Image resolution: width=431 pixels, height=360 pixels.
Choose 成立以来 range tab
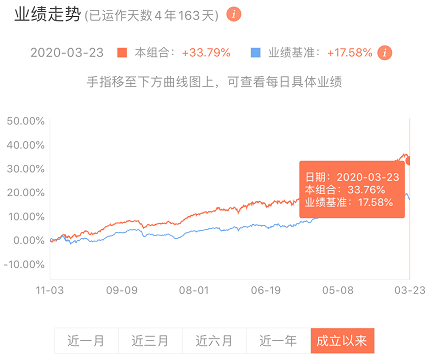(x=342, y=341)
